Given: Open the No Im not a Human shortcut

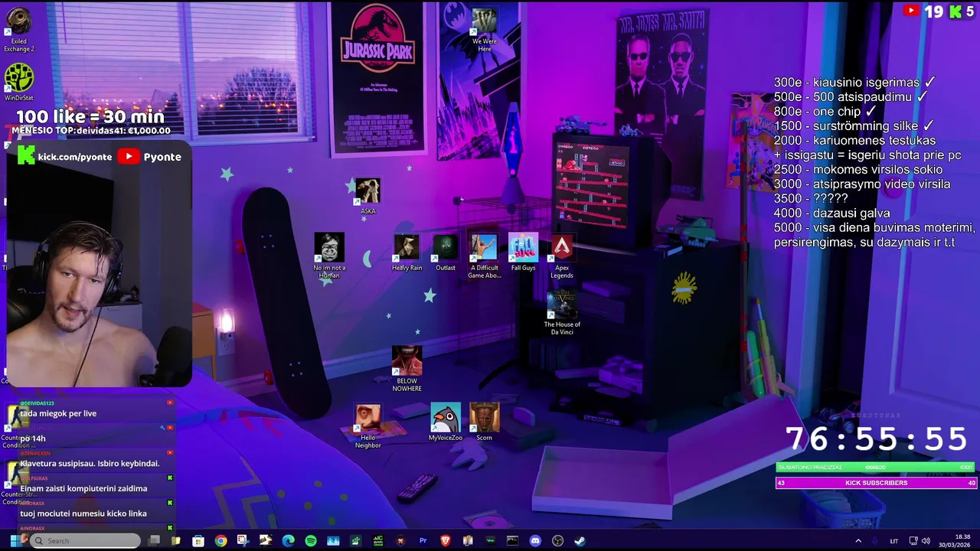Looking at the screenshot, I should click(x=329, y=256).
